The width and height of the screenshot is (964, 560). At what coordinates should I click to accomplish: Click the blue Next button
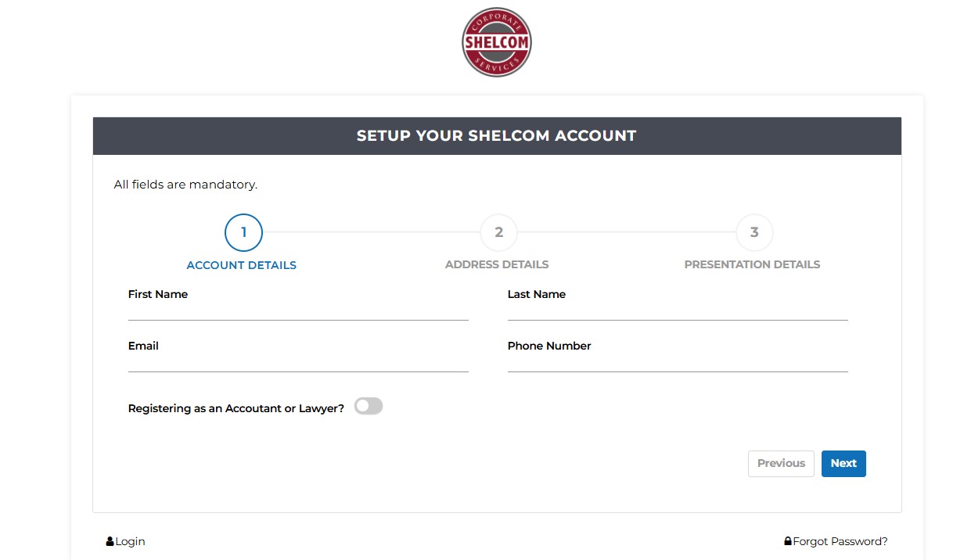click(843, 463)
